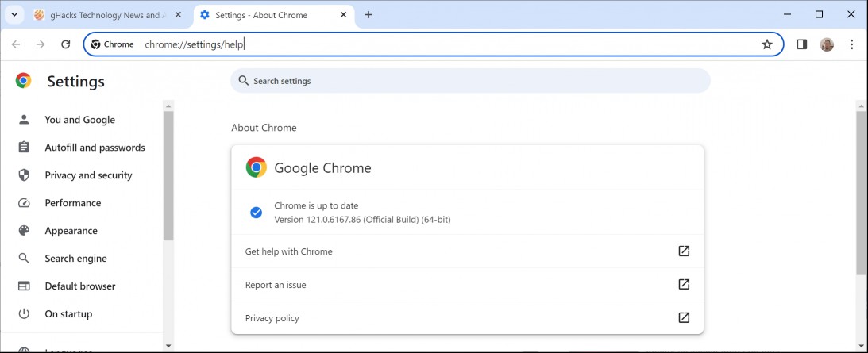This screenshot has height=353, width=868.
Task: Click the Chrome logo beside Settings heading
Action: click(23, 81)
